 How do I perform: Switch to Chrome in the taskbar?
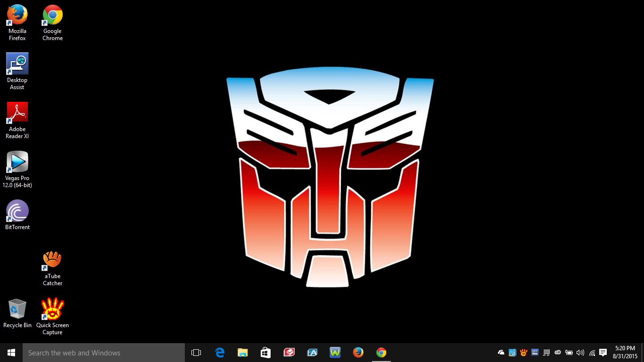coord(381,353)
